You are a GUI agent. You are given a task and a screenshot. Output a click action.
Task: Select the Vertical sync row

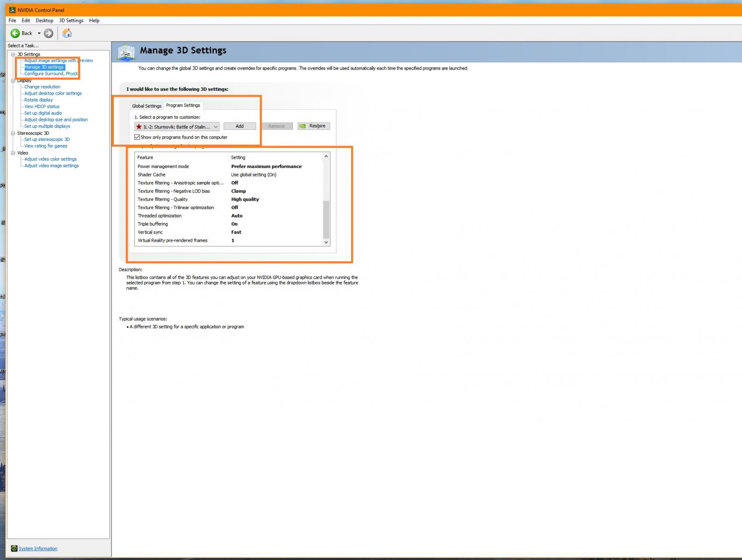tap(229, 232)
